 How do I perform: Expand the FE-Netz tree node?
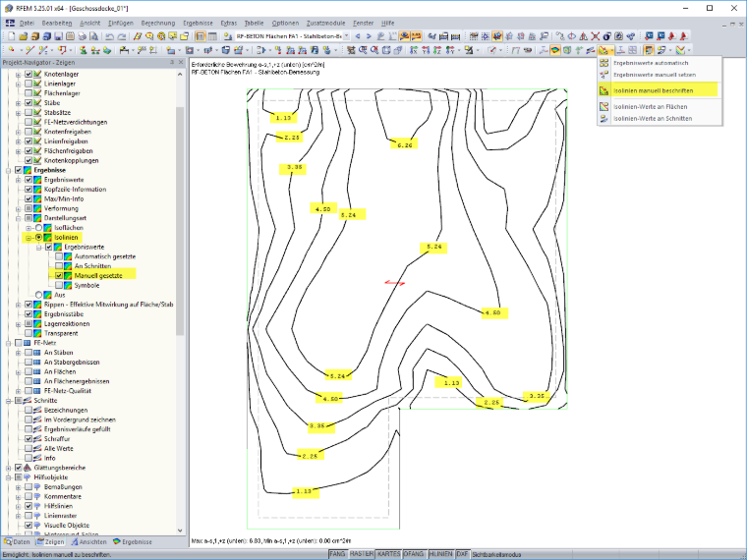coord(8,343)
